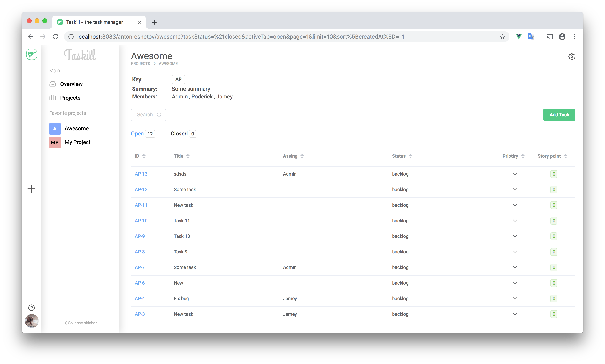Viewport: 605px width, 364px height.
Task: Open Projects in the sidebar
Action: pos(70,98)
